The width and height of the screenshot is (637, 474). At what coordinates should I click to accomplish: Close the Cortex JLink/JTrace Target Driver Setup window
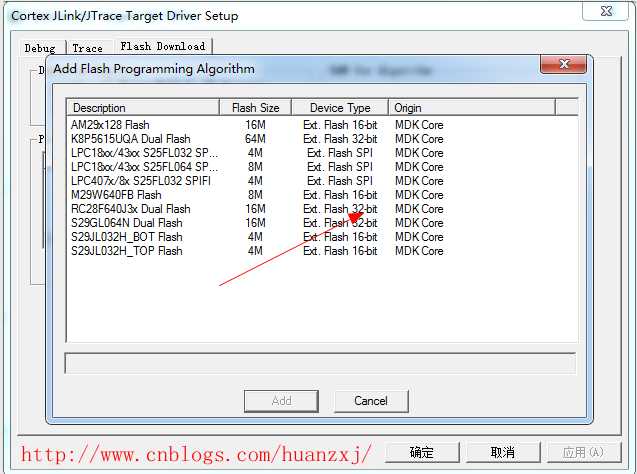coord(606,11)
